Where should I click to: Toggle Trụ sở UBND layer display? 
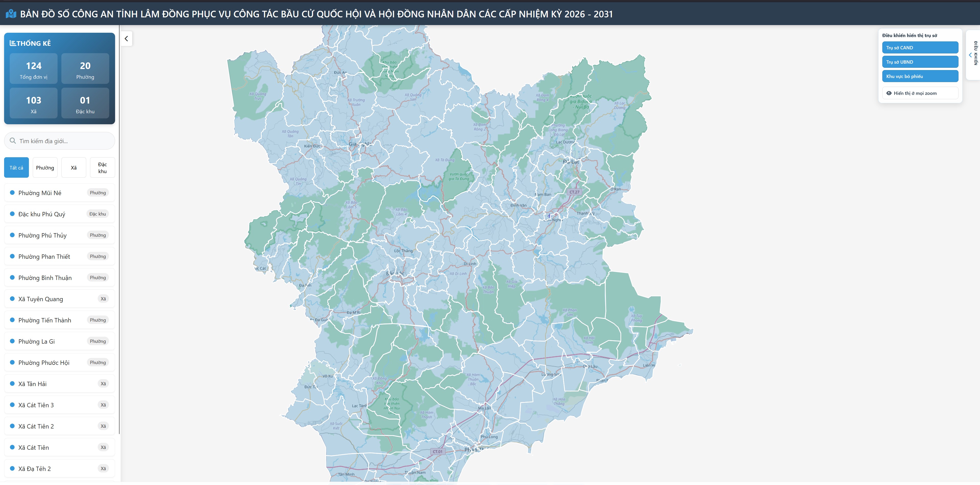920,62
